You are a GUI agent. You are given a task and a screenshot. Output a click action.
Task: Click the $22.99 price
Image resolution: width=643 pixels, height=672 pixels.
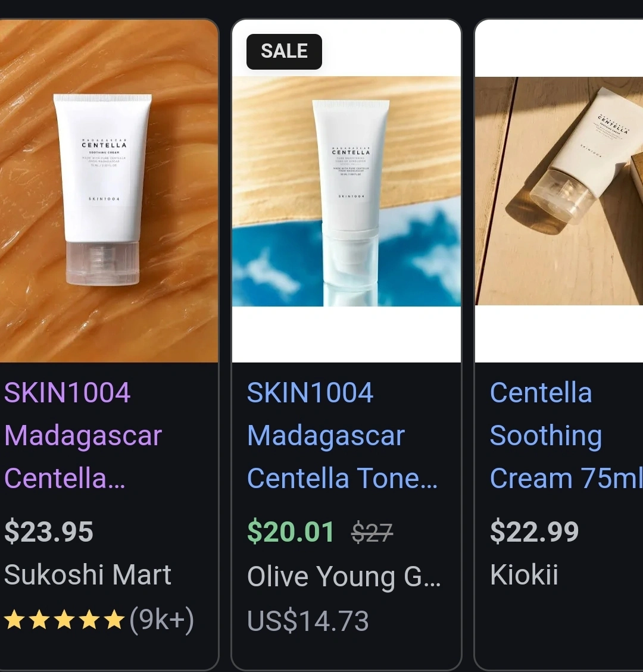[x=534, y=532]
